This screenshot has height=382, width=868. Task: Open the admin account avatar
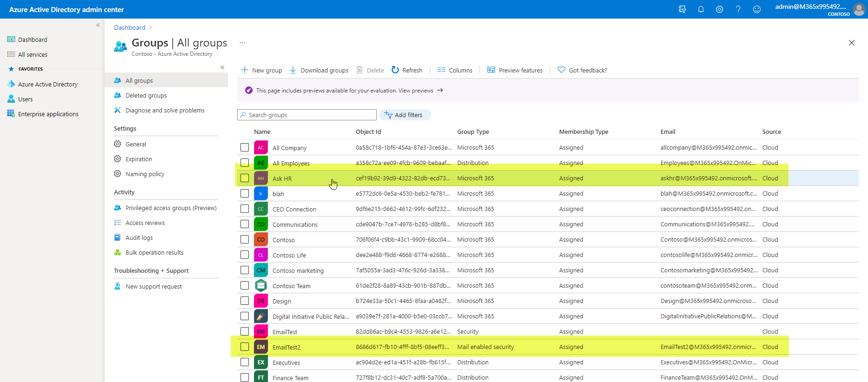click(x=859, y=9)
